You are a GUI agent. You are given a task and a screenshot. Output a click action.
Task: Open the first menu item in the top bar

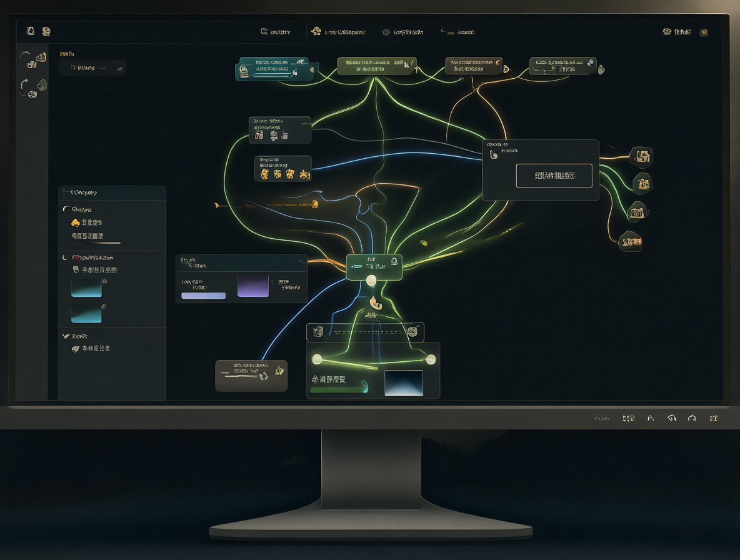pos(276,32)
